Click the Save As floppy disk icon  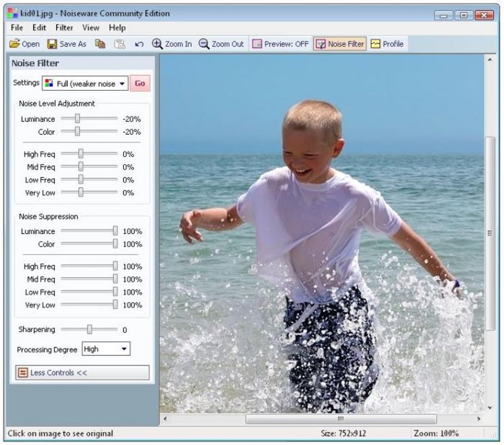(x=52, y=43)
